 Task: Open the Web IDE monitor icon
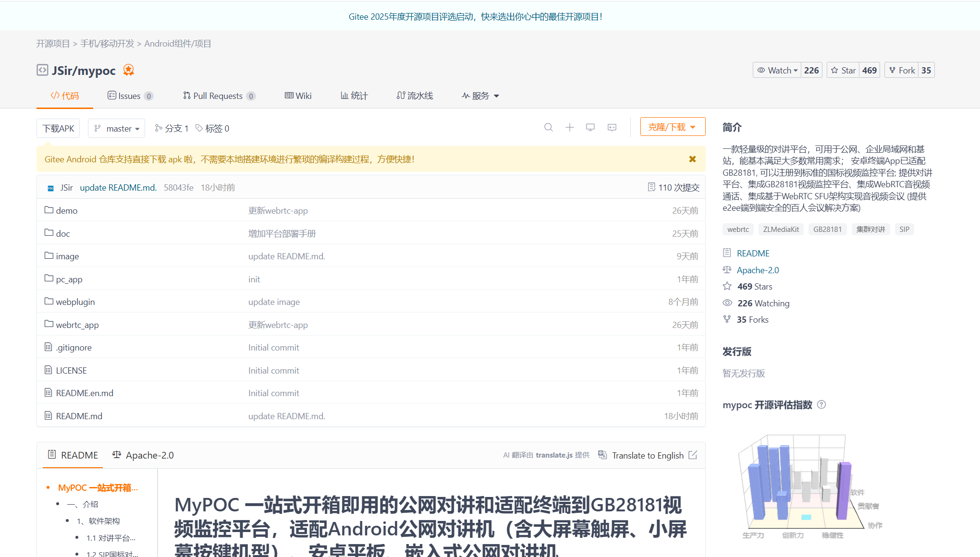(x=590, y=127)
